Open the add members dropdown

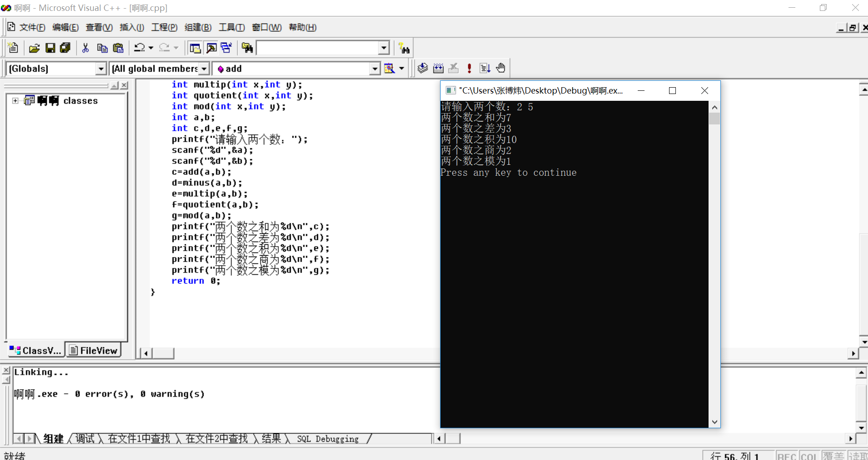[375, 69]
